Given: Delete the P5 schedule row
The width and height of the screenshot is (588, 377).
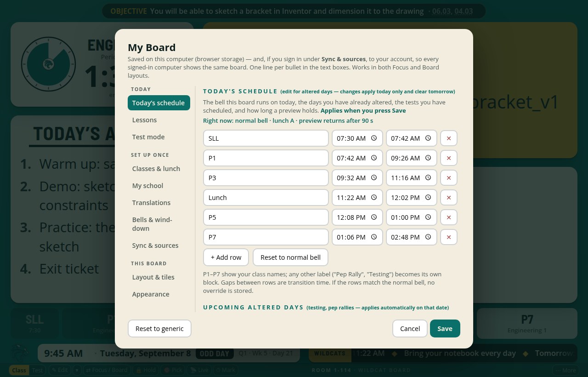Looking at the screenshot, I should 449,217.
